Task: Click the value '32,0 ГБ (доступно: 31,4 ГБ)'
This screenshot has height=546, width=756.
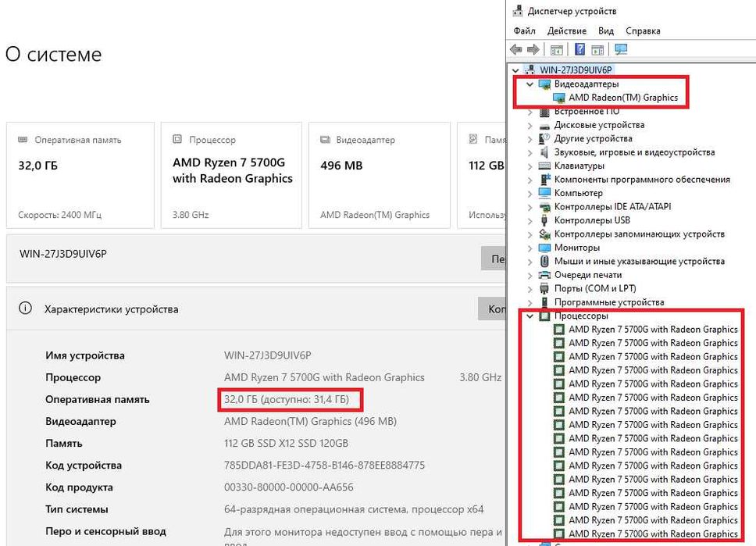Action: [287, 399]
